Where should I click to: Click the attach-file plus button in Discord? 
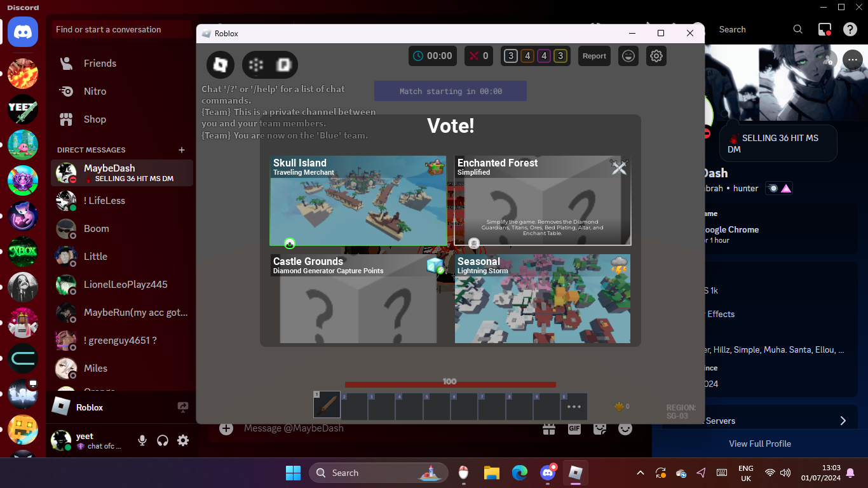click(226, 428)
